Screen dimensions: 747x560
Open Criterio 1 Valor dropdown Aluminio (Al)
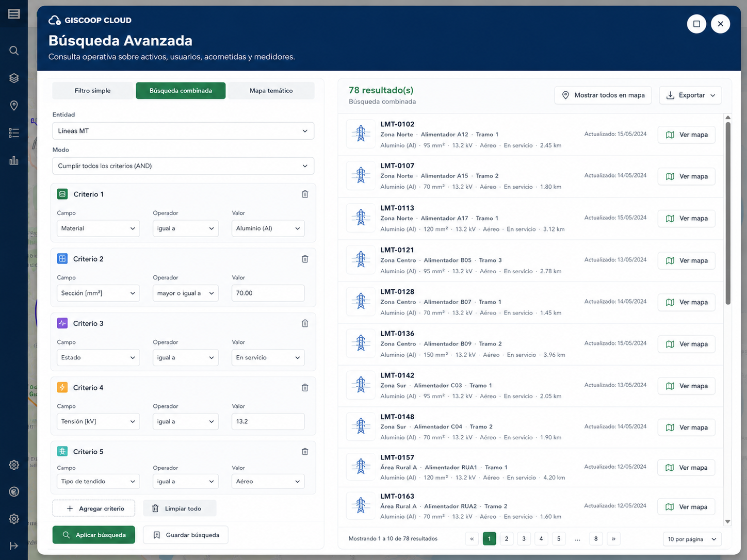[x=268, y=228]
